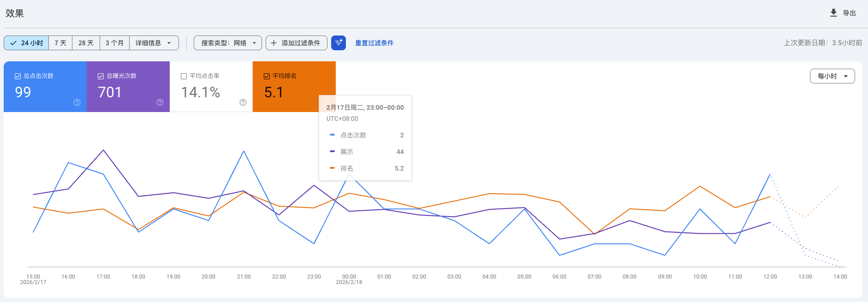Click the 12:00 data point on chart

click(770, 175)
